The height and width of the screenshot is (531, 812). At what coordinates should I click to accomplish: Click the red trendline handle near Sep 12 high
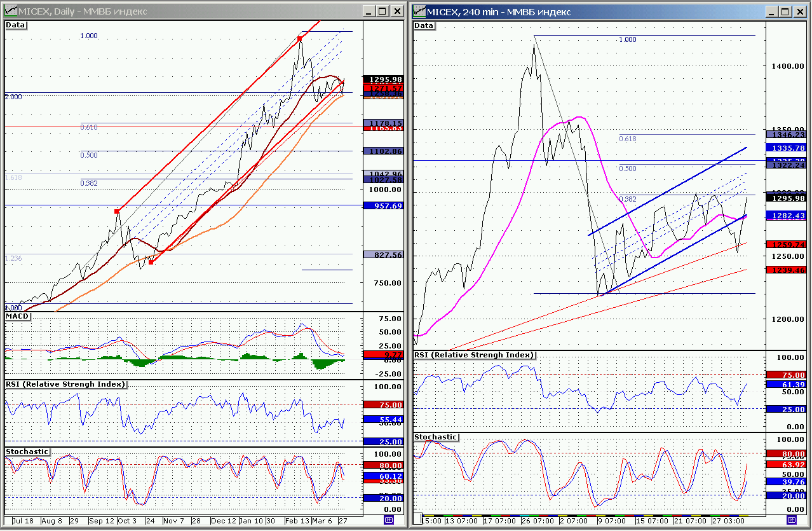click(x=117, y=210)
